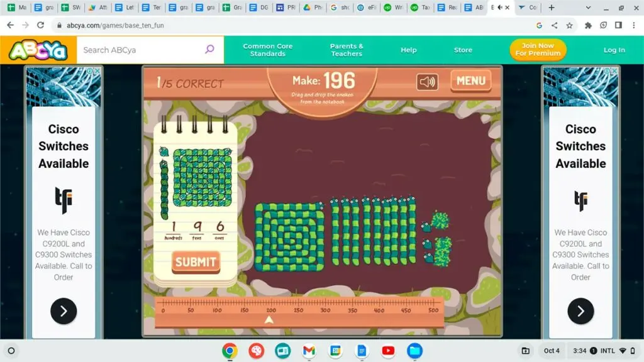The width and height of the screenshot is (644, 362).
Task: Click the right ad arrow button
Action: [x=580, y=311]
